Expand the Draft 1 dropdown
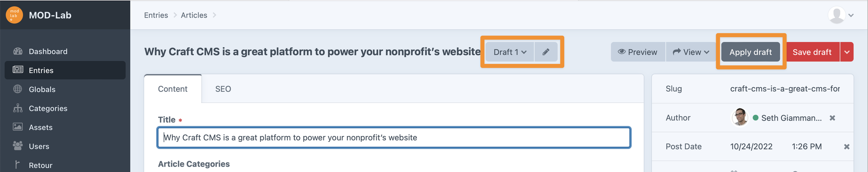The height and width of the screenshot is (172, 868). pos(509,52)
